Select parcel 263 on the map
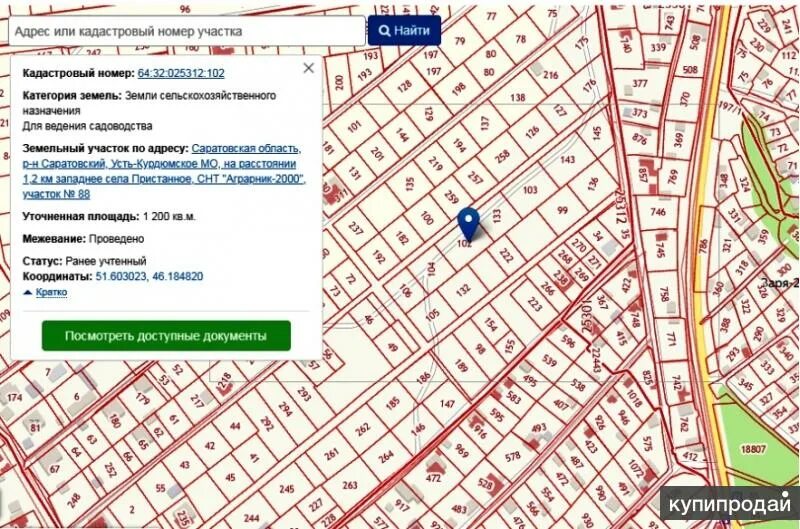This screenshot has width=800, height=529. (x=349, y=485)
